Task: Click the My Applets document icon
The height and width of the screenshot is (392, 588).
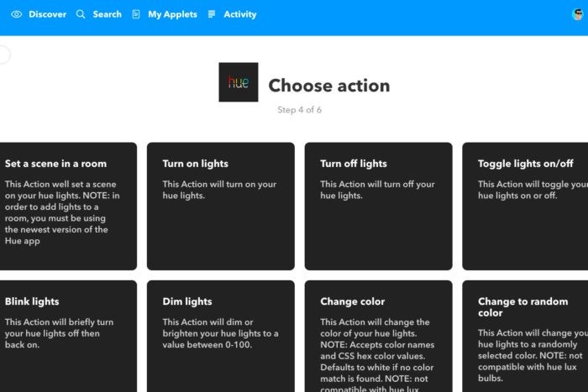Action: (x=136, y=14)
